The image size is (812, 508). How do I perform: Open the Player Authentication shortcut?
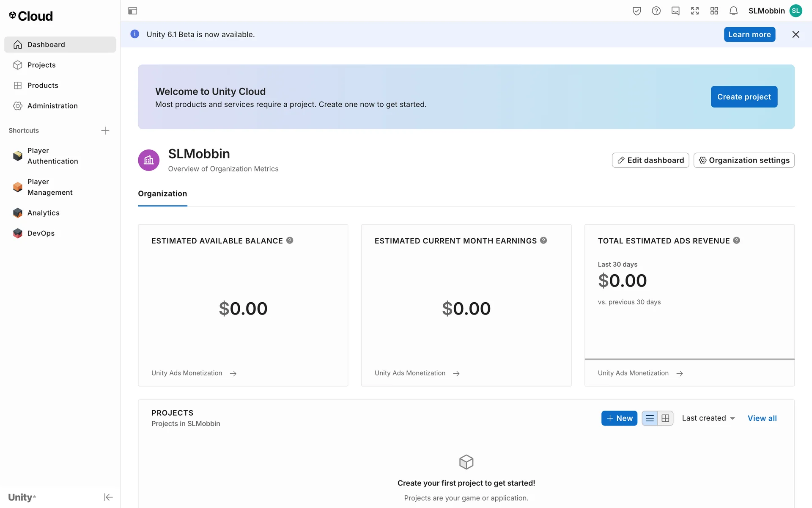(x=52, y=156)
